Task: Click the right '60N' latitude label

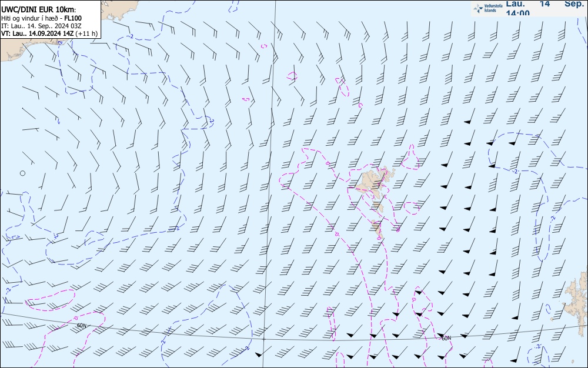Action: [x=446, y=339]
